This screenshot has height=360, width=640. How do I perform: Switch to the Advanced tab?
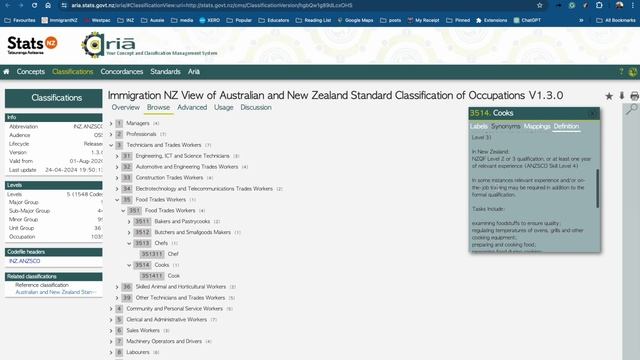(192, 107)
